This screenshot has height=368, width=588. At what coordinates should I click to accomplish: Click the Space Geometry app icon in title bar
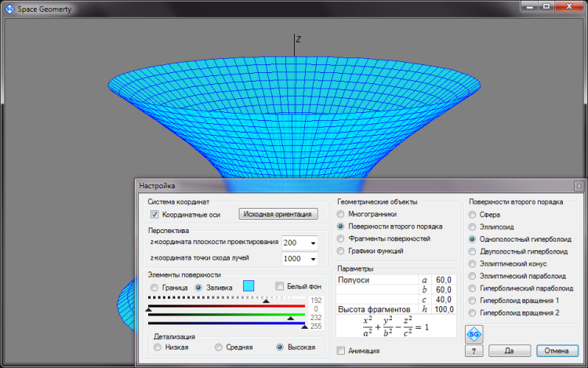9,7
